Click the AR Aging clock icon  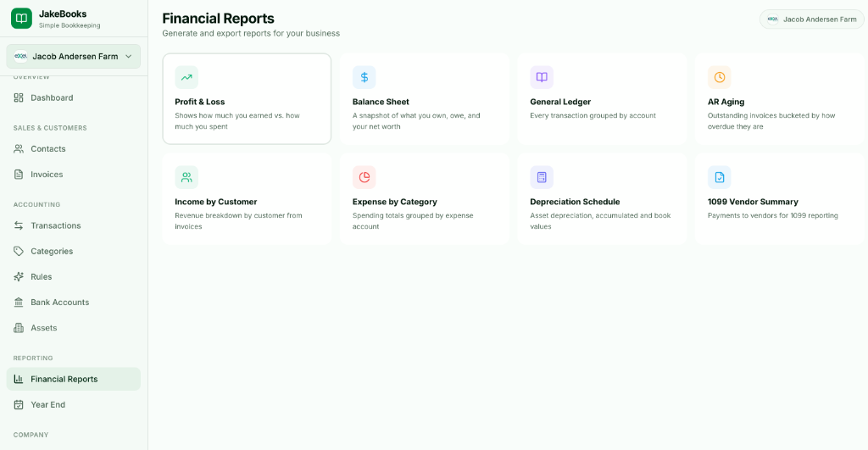(x=720, y=77)
